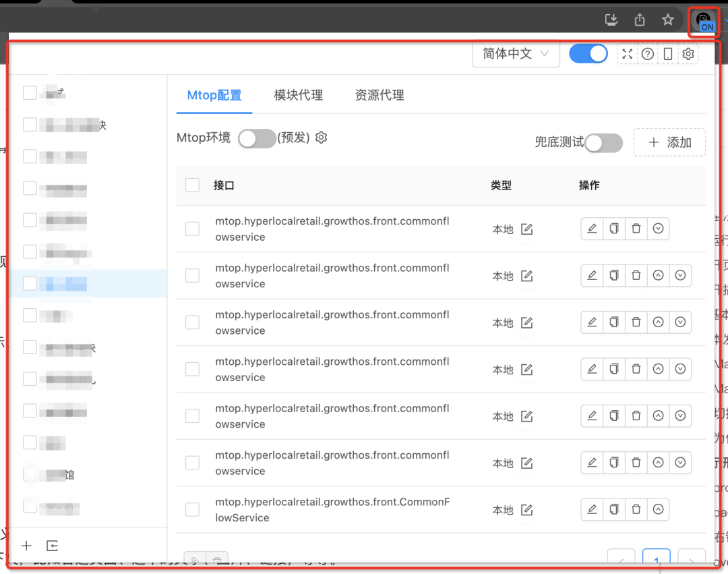The height and width of the screenshot is (574, 728).
Task: Click the gear icon next to (预发)
Action: 322,138
